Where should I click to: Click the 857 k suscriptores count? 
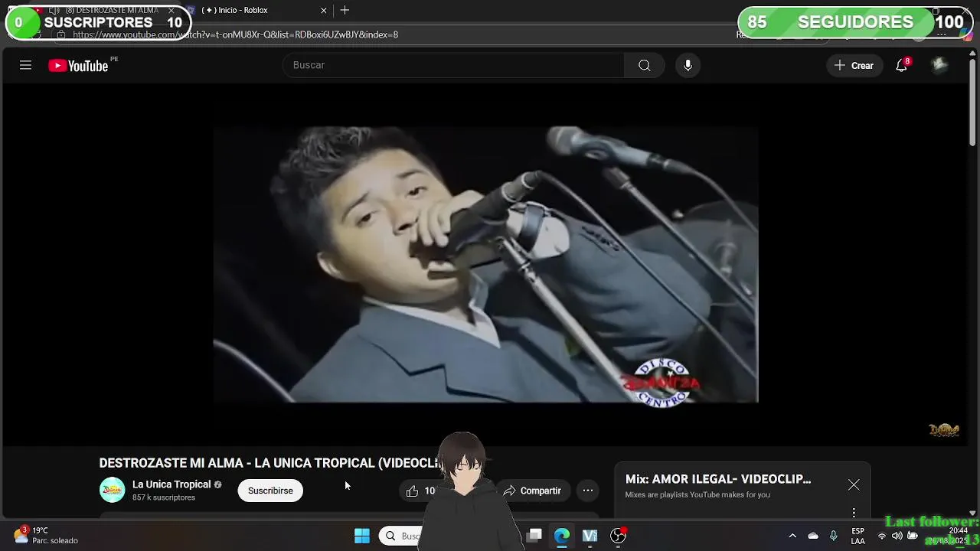pos(164,497)
